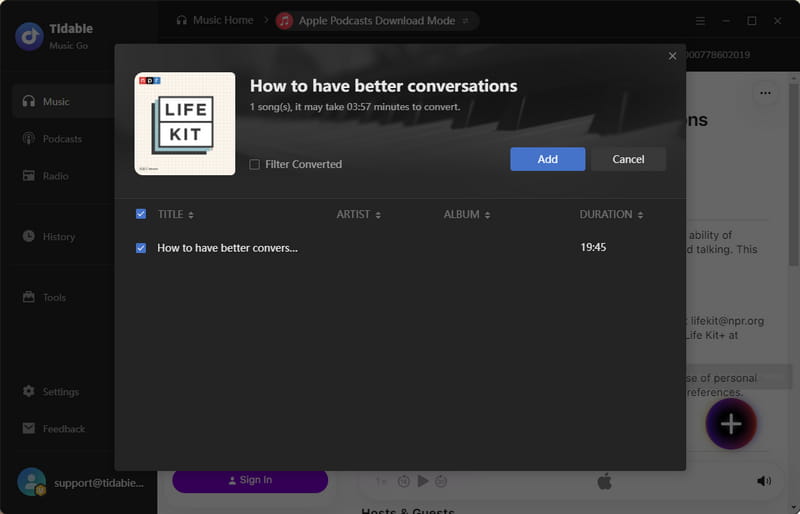Go to Music Home breadcrumb

pos(215,20)
